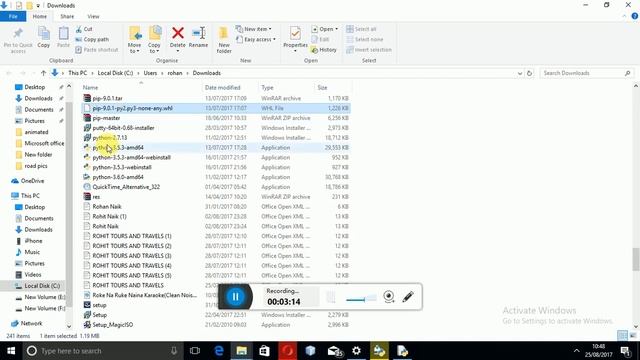The width and height of the screenshot is (640, 360).
Task: Open Action Center notifications icon
Action: [x=626, y=351]
